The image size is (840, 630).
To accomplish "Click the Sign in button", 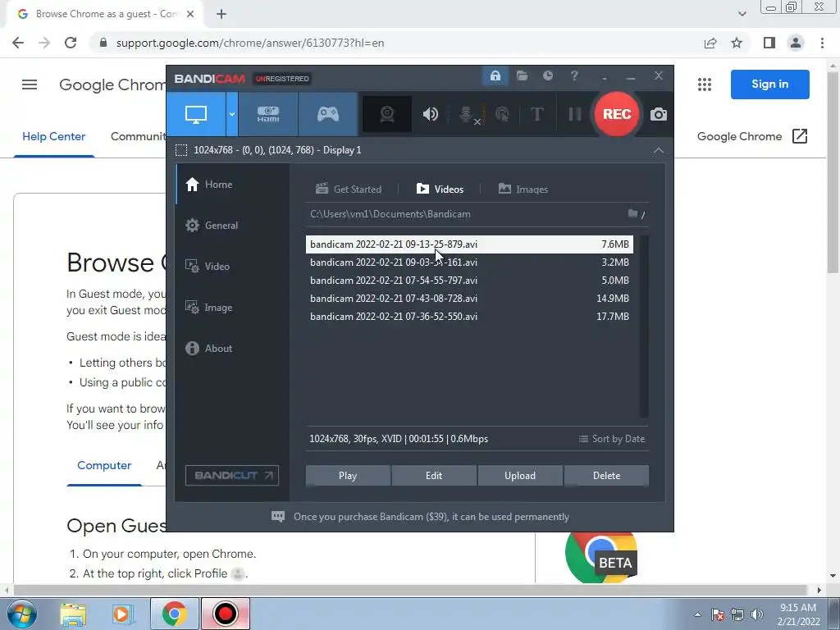I will click(769, 84).
